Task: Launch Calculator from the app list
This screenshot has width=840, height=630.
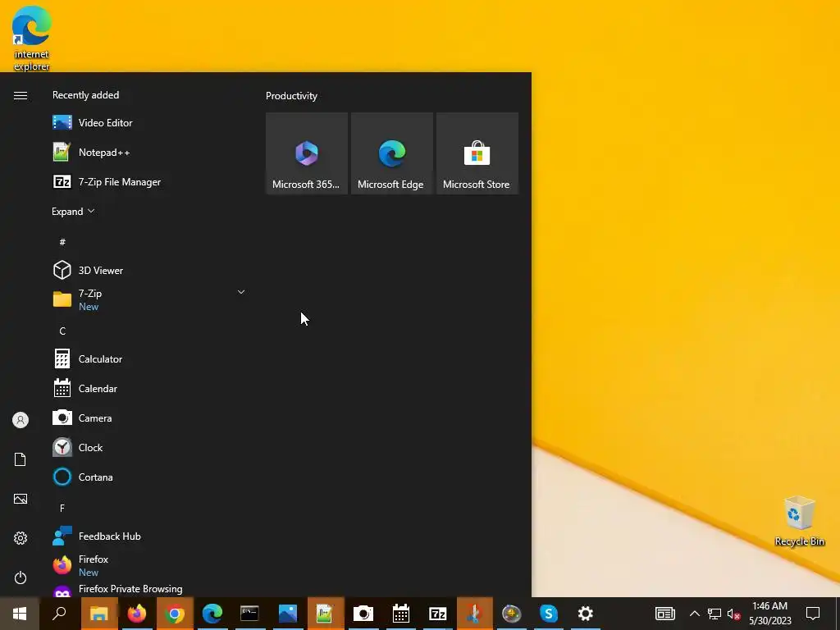Action: (x=148, y=359)
